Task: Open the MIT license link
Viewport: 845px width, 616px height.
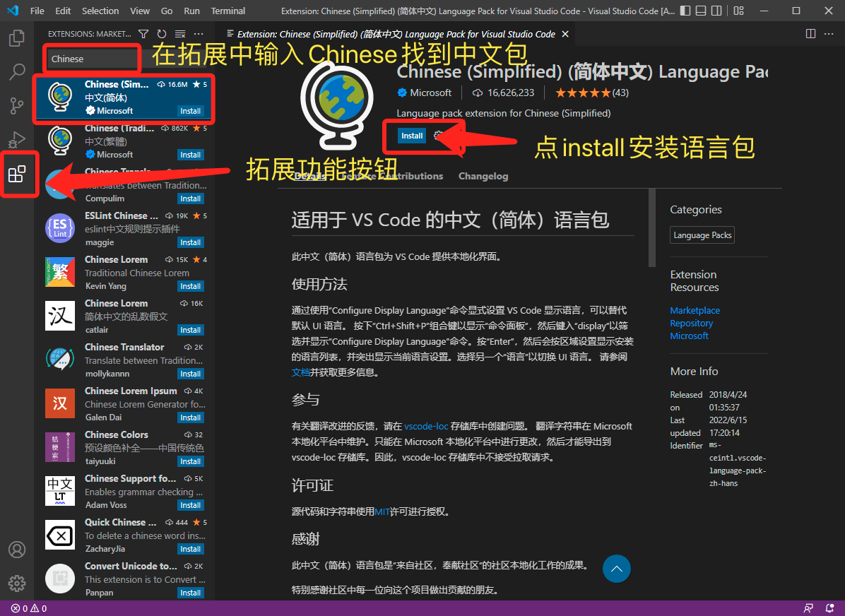Action: point(382,511)
